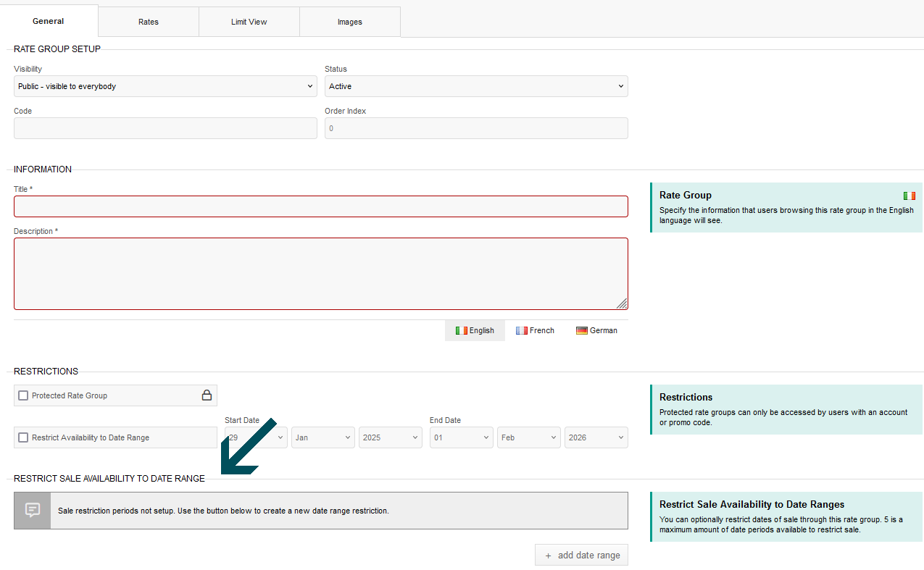Click the German flag icon

pyautogui.click(x=581, y=330)
